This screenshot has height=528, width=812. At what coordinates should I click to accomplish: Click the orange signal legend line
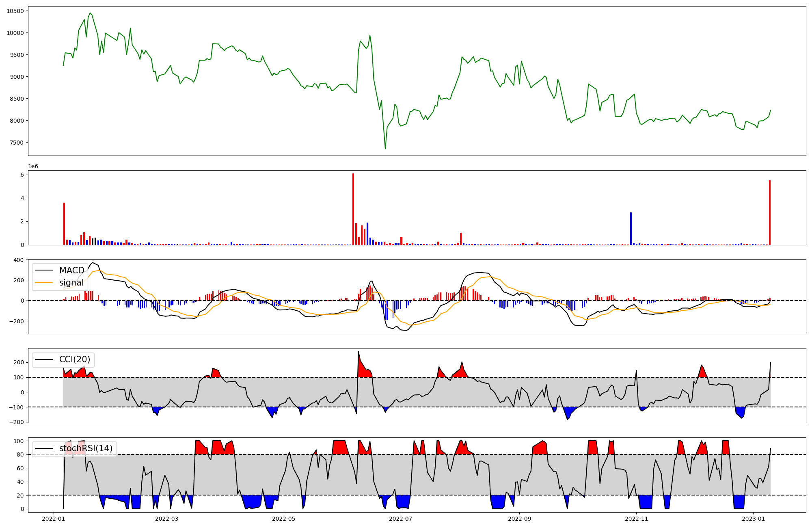(44, 283)
